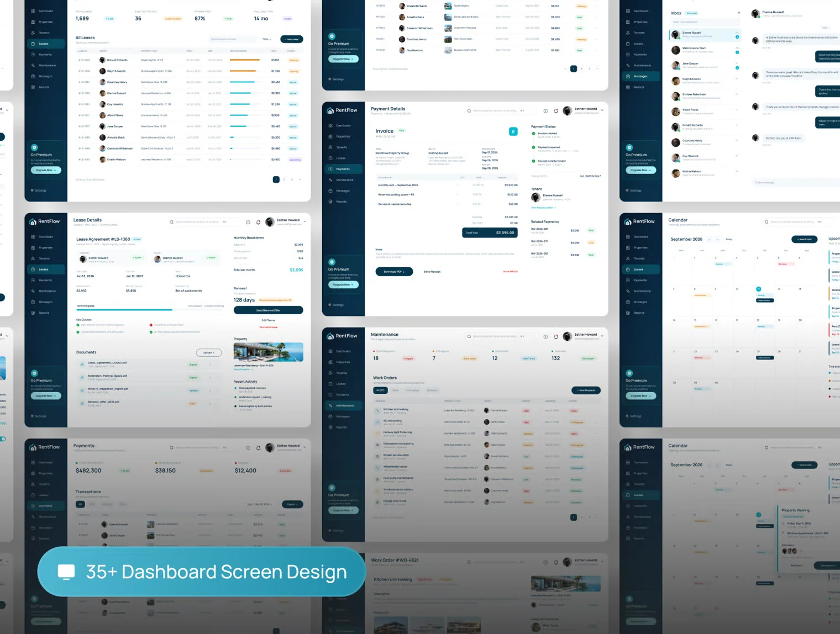Open Dianne Russell conversation in Inbox
Image resolution: width=840 pixels, height=634 pixels.
[705, 35]
